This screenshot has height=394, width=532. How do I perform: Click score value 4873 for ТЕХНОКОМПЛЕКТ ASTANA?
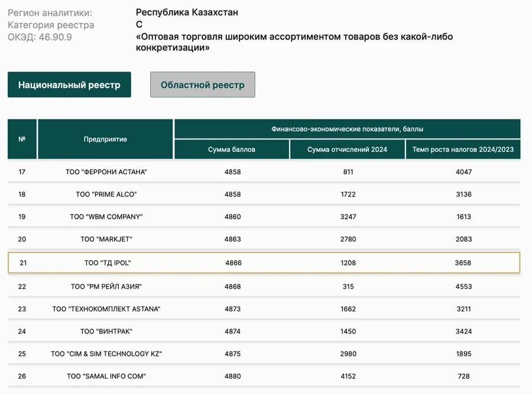tap(233, 309)
